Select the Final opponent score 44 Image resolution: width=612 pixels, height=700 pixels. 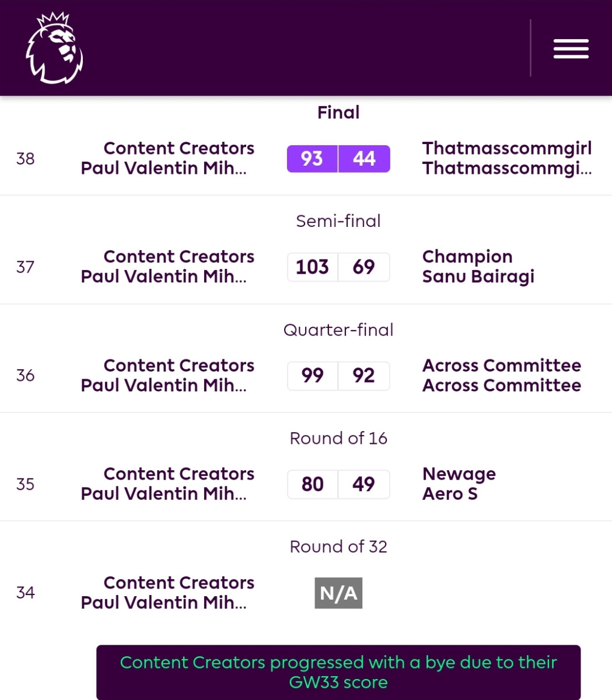[x=364, y=159]
